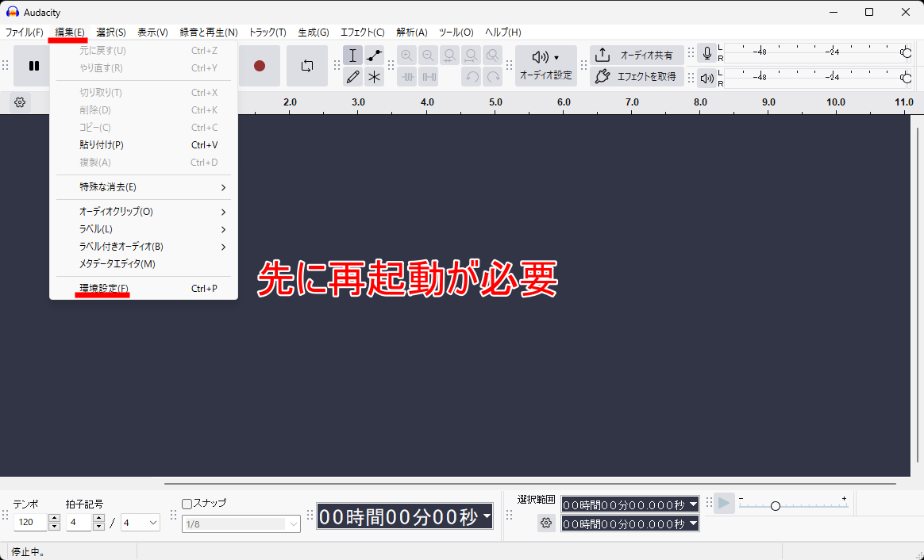Open the selection end time format dropdown
The image size is (924, 560).
click(693, 524)
